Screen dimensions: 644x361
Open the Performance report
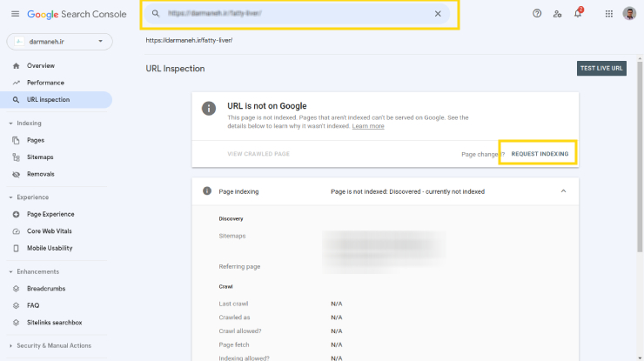[x=45, y=83]
